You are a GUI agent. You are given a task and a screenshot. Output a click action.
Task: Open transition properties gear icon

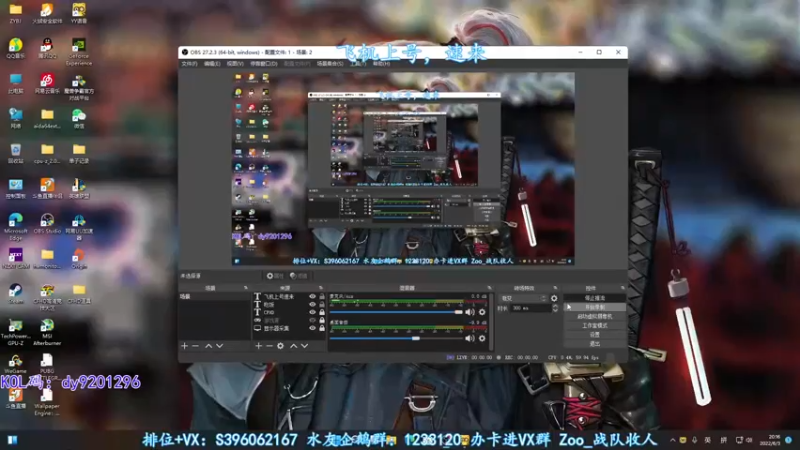(554, 298)
